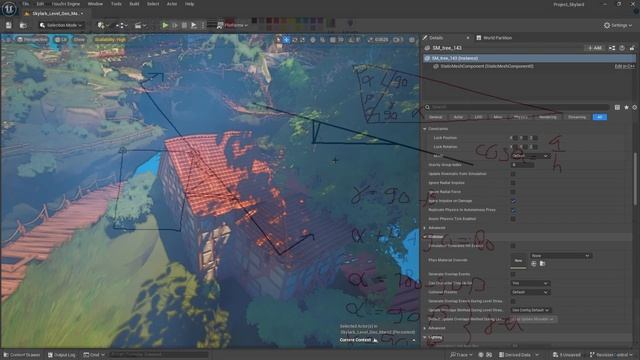Open the content browser toolbar icon
Screen dimensions: 640x360
(x=23, y=25)
